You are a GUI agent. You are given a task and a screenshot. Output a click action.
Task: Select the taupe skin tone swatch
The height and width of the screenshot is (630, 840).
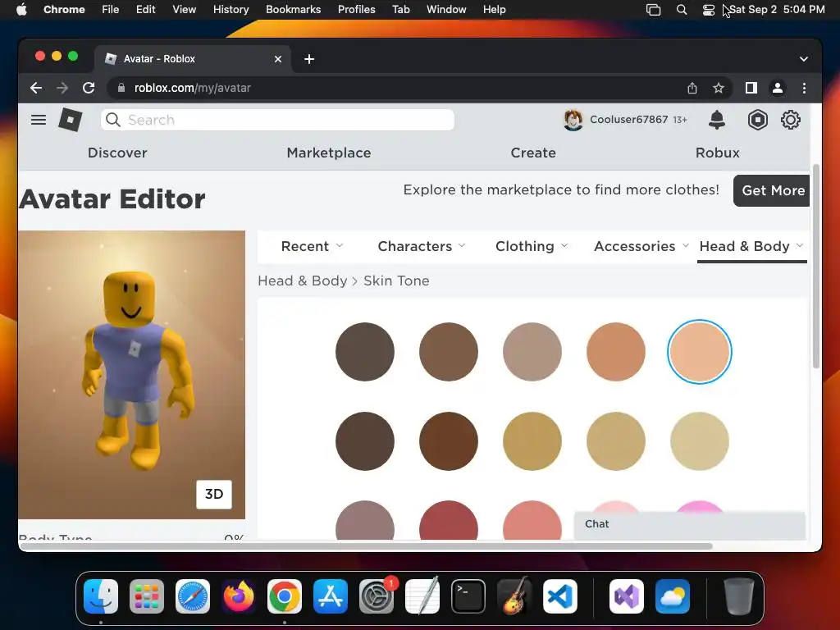click(532, 352)
